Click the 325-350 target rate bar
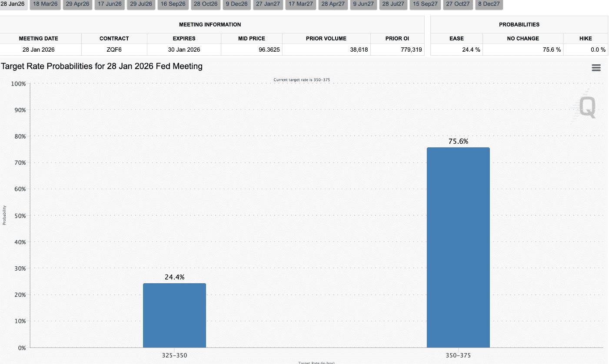Viewport: 612px width, 364px height. [x=174, y=315]
